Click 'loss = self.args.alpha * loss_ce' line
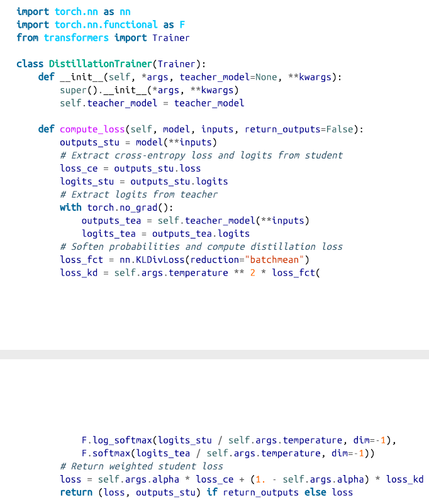429x504 pixels. [242, 479]
